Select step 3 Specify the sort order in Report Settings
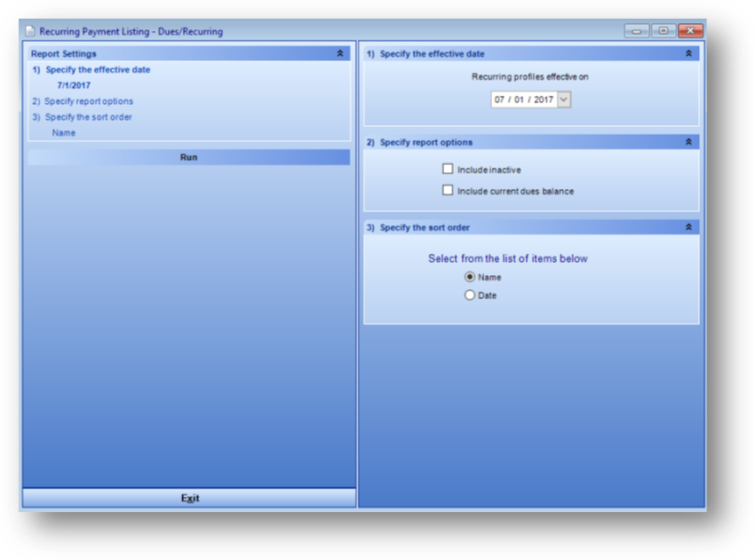 [x=82, y=117]
